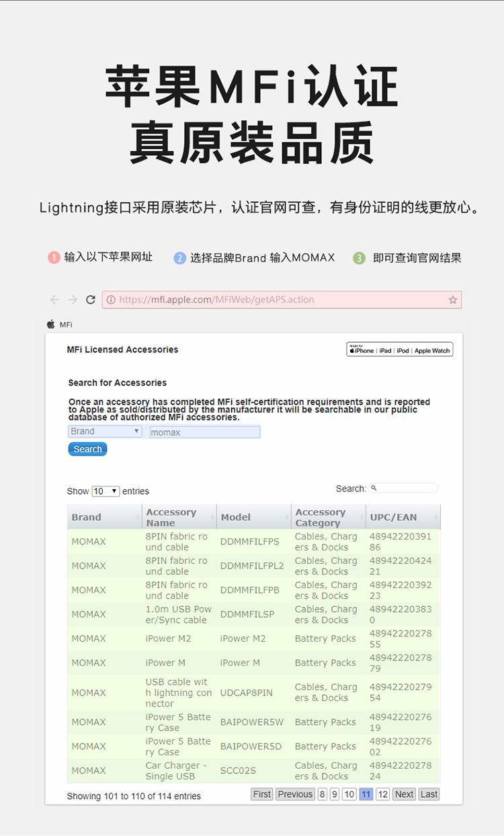
Task: Click USB cable with lightning connector name
Action: click(179, 693)
